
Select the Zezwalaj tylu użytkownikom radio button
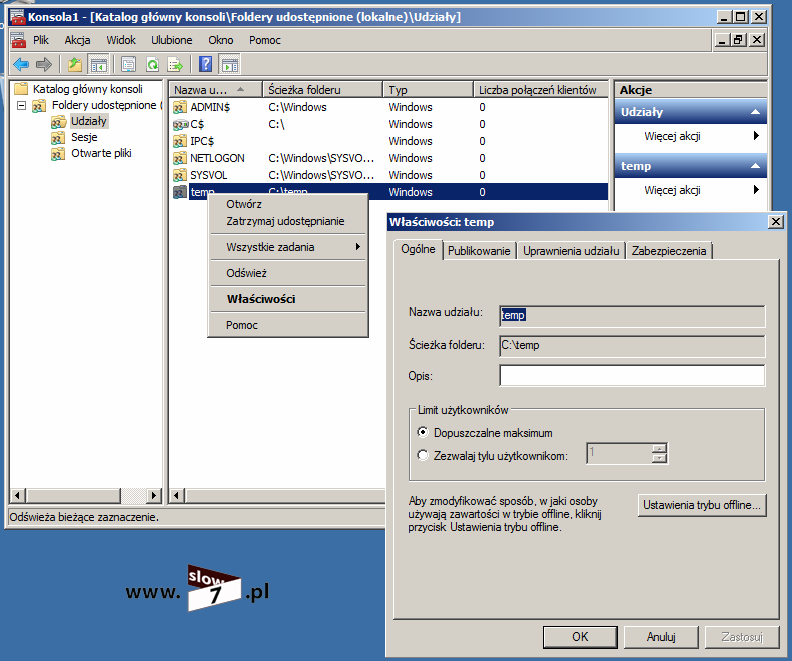coord(423,456)
